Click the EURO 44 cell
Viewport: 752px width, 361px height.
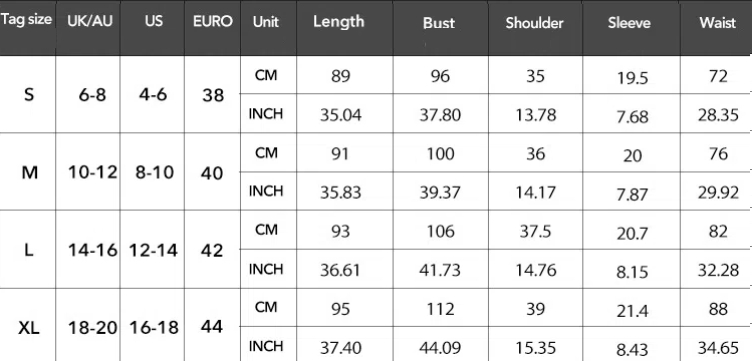[x=212, y=327]
